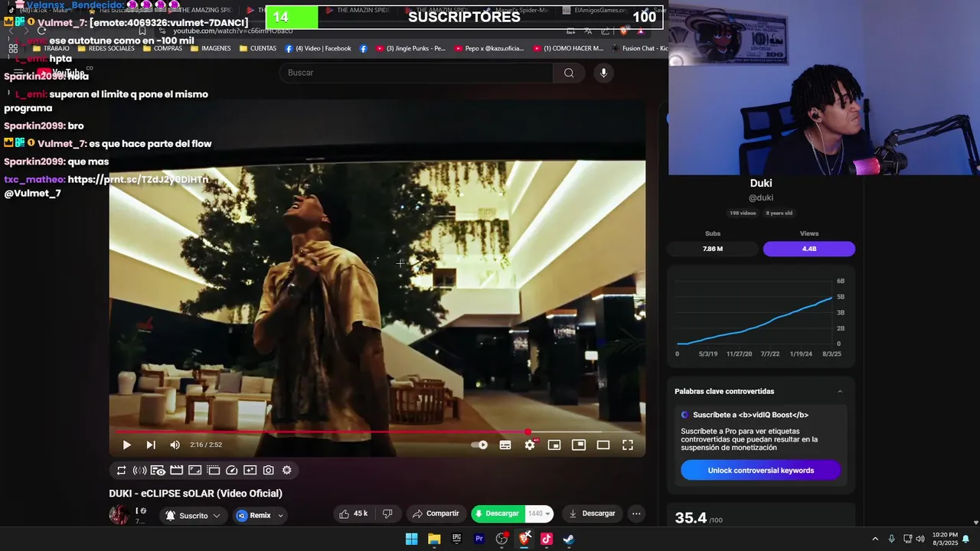Click the cards visibility icon in enhancer toolbar

[158, 471]
